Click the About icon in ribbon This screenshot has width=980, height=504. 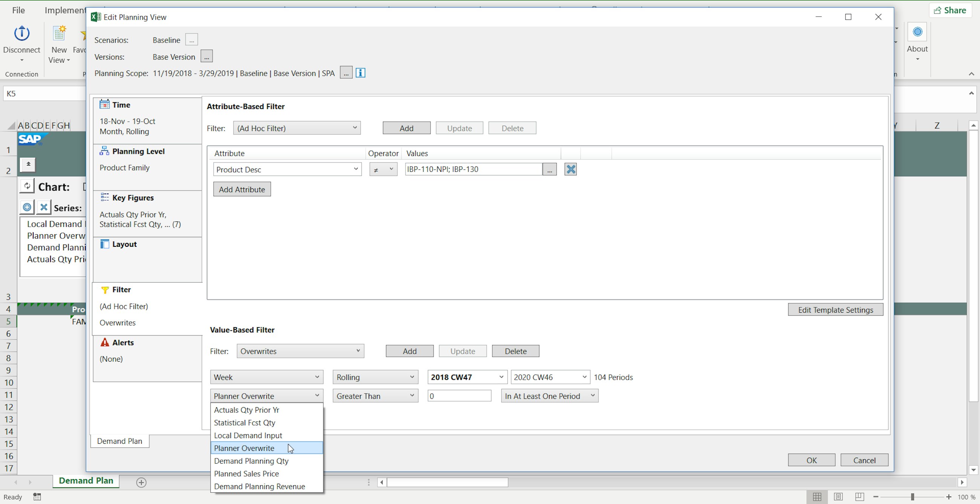click(x=917, y=32)
